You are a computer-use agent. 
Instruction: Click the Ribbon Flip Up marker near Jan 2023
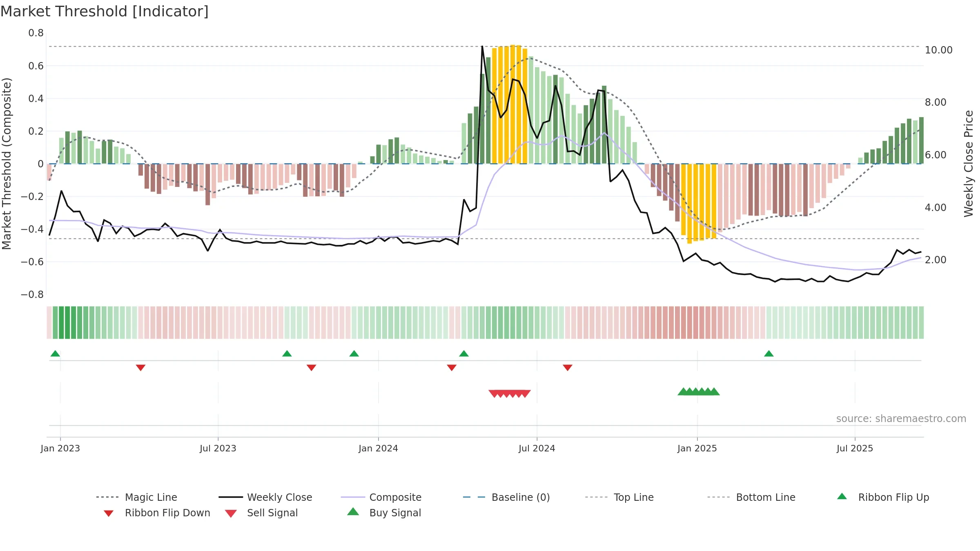click(55, 353)
